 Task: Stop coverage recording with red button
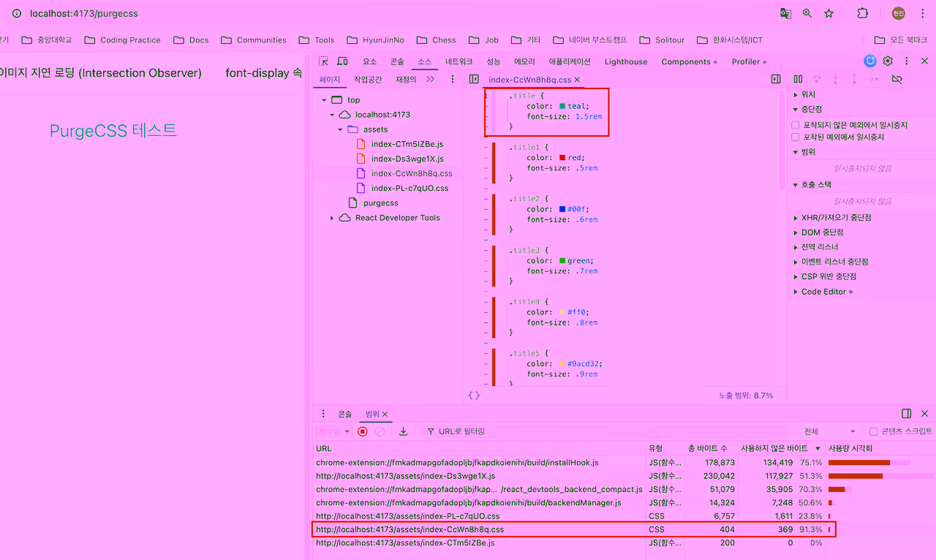(x=363, y=431)
